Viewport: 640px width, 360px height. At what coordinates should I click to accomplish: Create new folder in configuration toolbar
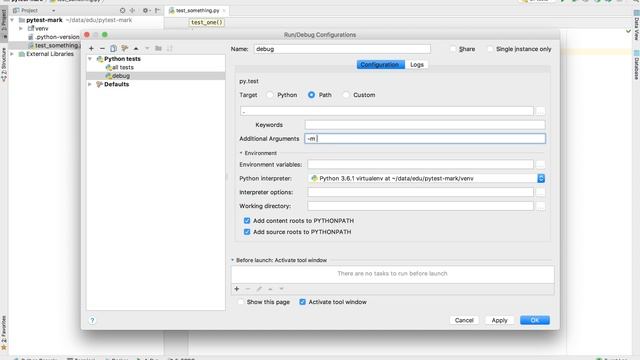pyautogui.click(x=158, y=48)
